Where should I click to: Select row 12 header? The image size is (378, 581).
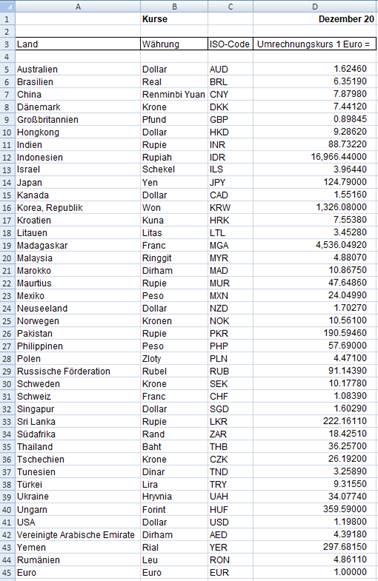[x=7, y=157]
